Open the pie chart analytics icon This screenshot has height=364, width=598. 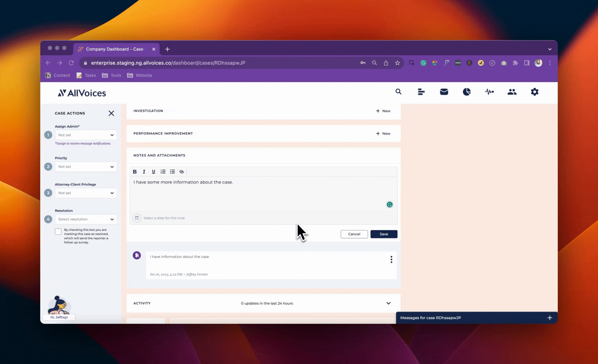click(x=467, y=92)
